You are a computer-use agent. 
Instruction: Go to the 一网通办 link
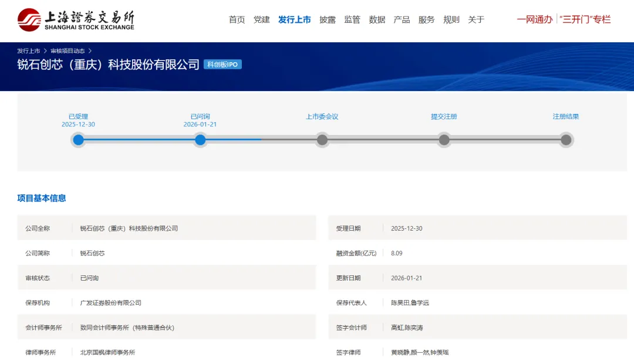click(x=535, y=19)
